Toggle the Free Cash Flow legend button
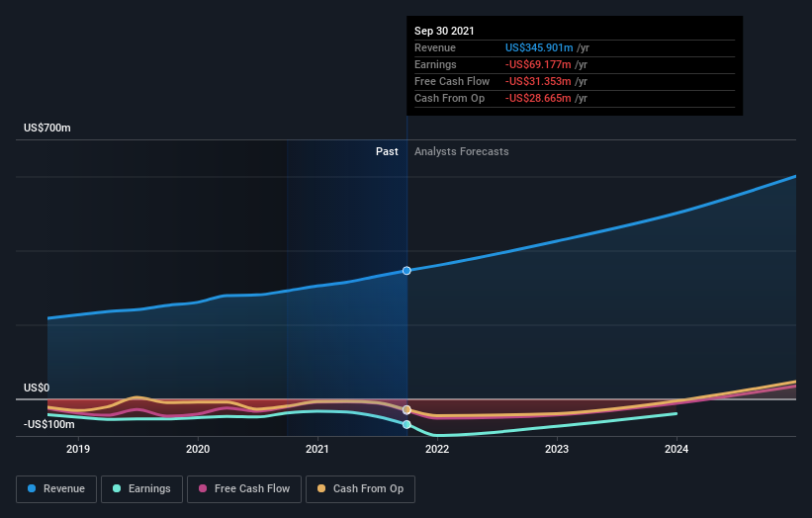The width and height of the screenshot is (812, 518). pos(244,489)
